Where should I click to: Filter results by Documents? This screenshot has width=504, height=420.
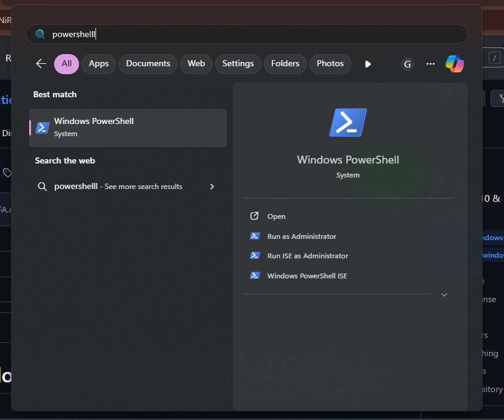point(148,64)
